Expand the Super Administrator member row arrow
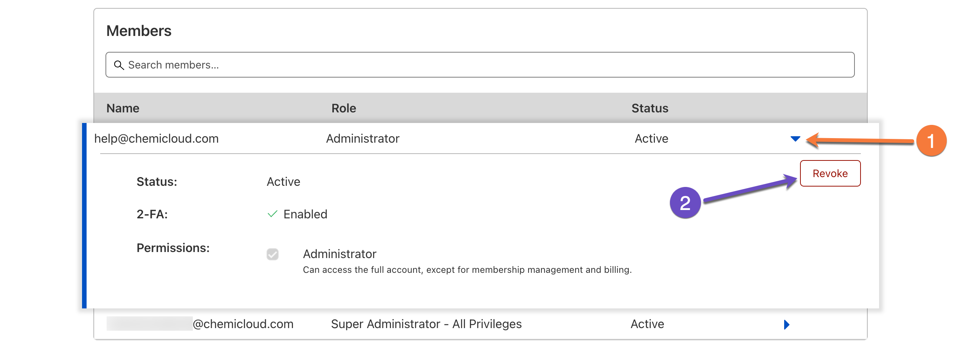This screenshot has width=980, height=361. point(786,324)
